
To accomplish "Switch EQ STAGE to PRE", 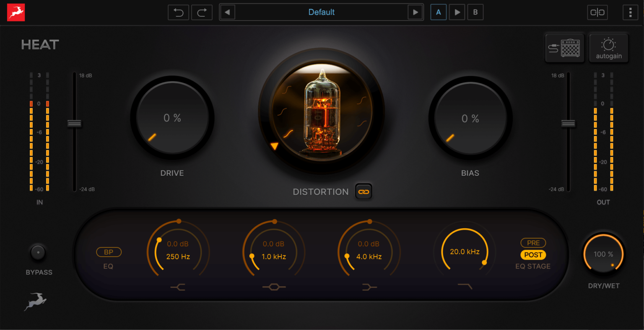I will click(x=533, y=243).
